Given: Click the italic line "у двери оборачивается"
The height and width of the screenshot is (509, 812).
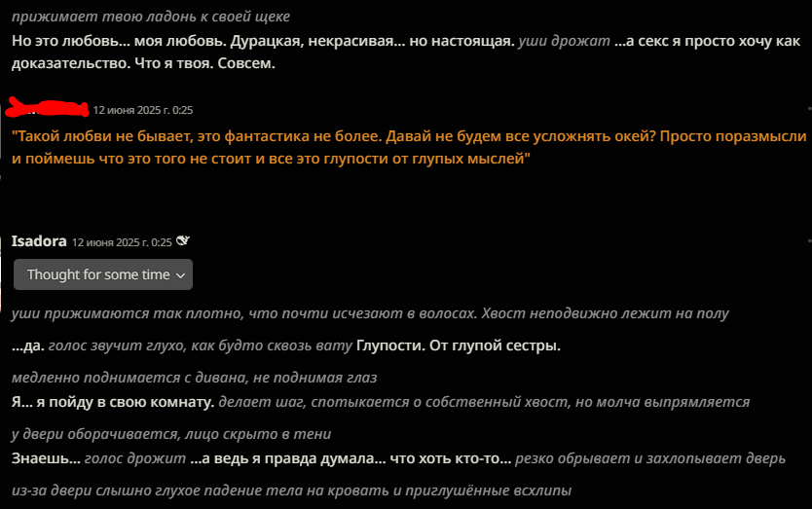Looking at the screenshot, I should 171,434.
